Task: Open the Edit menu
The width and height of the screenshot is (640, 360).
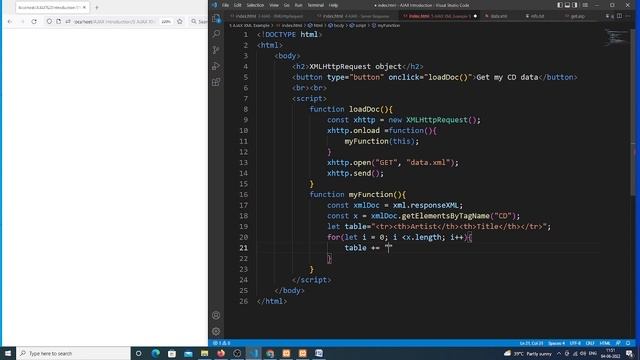Action: [238, 5]
